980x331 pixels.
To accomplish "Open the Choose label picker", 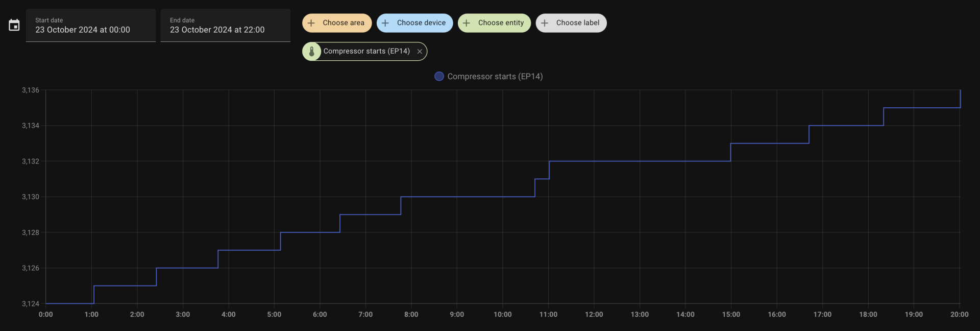I will click(x=577, y=23).
